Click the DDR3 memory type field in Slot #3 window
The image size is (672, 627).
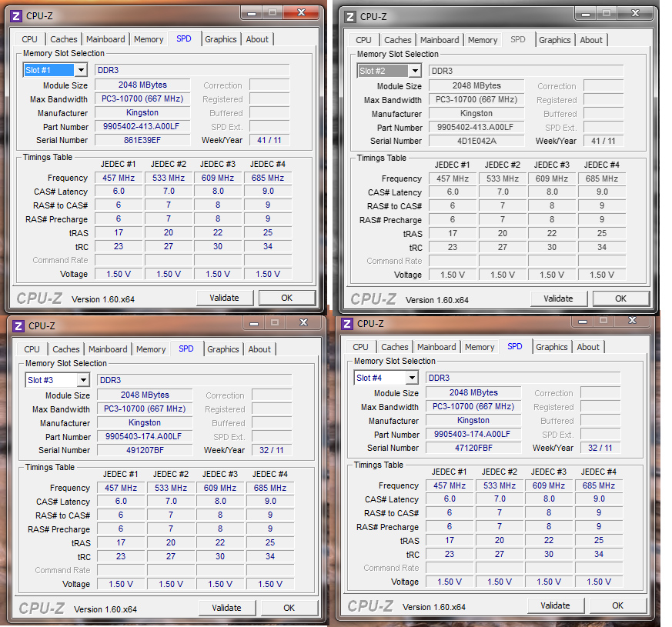(x=194, y=380)
